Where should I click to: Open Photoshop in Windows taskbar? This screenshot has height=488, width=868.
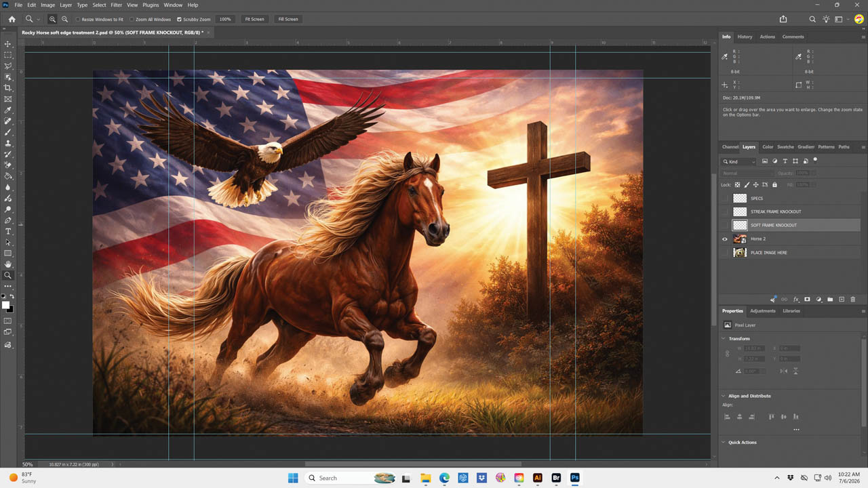(x=574, y=478)
